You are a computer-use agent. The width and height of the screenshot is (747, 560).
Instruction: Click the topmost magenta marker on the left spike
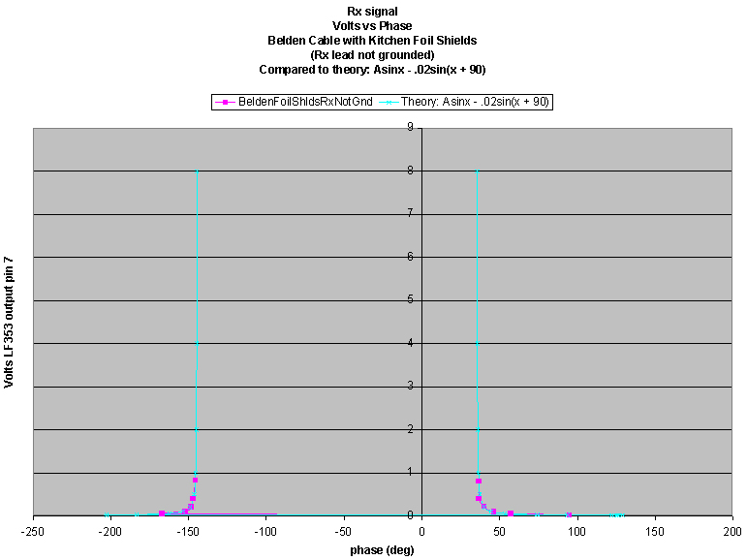(195, 480)
